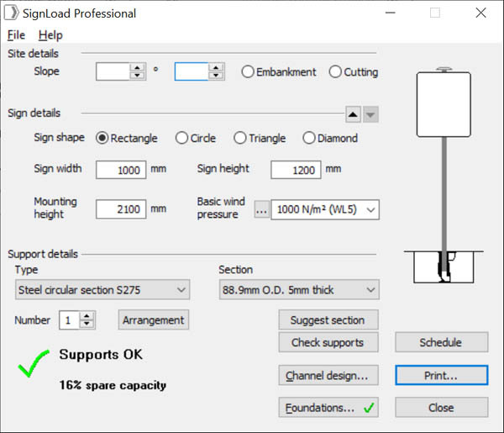Click the Sign width input field

click(120, 170)
